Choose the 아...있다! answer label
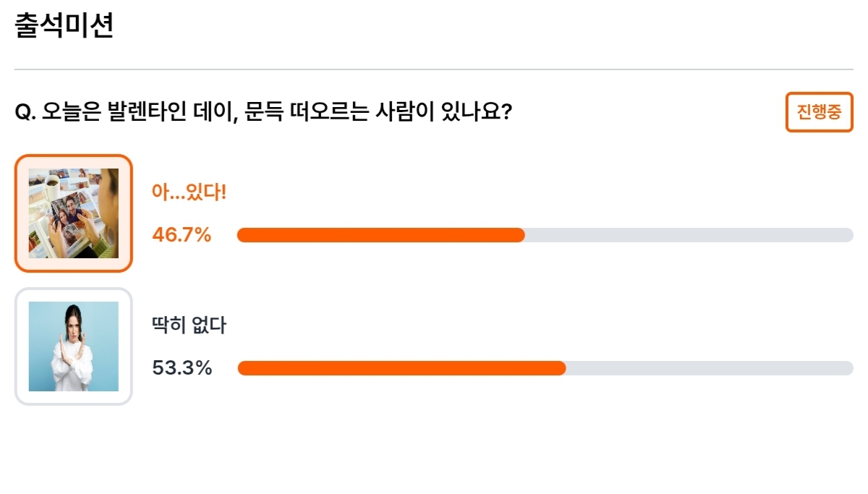The width and height of the screenshot is (868, 494). [189, 192]
